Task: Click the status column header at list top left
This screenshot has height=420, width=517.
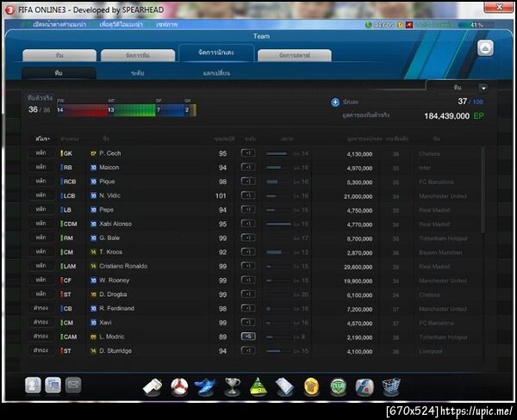Action: tap(42, 139)
